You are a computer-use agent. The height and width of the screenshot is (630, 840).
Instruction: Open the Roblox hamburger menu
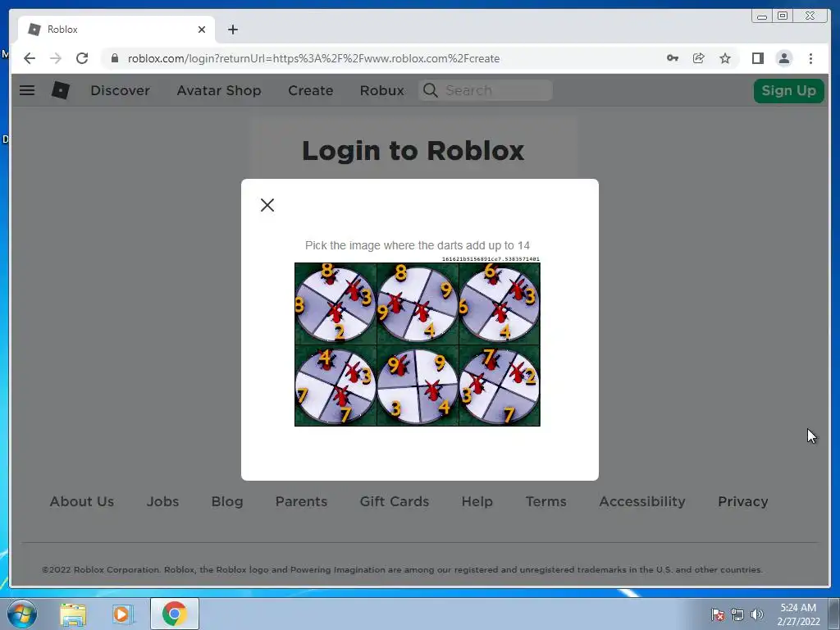(27, 90)
